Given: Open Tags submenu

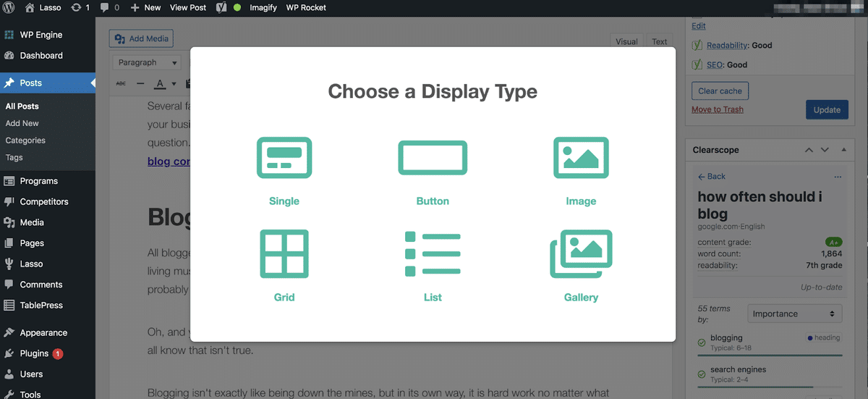Looking at the screenshot, I should click(x=14, y=157).
